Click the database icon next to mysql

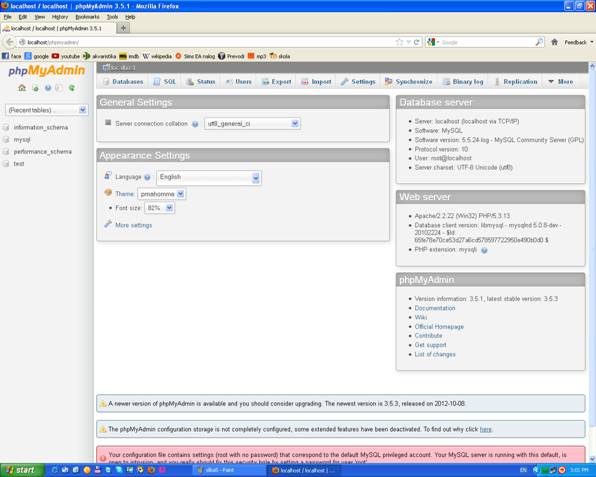coord(6,139)
